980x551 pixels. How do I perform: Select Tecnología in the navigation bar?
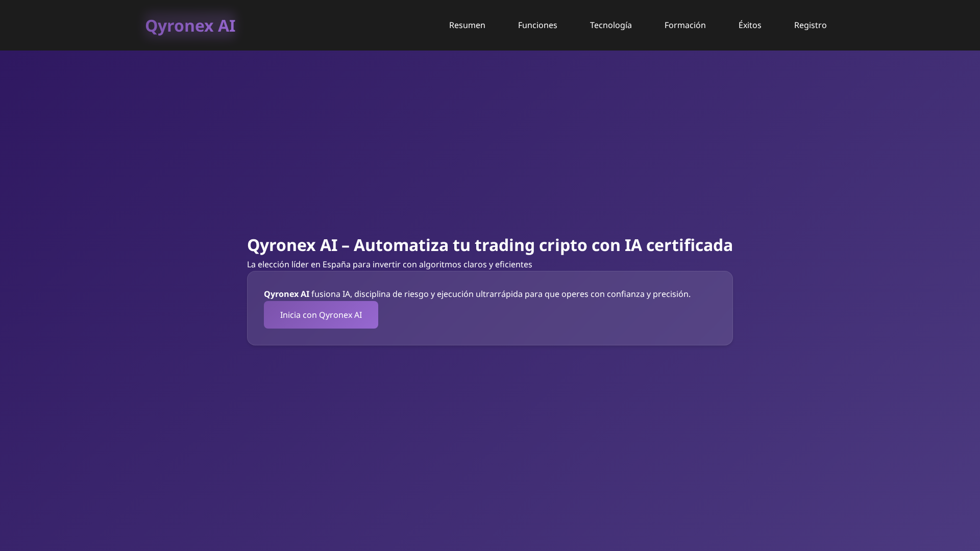coord(610,25)
